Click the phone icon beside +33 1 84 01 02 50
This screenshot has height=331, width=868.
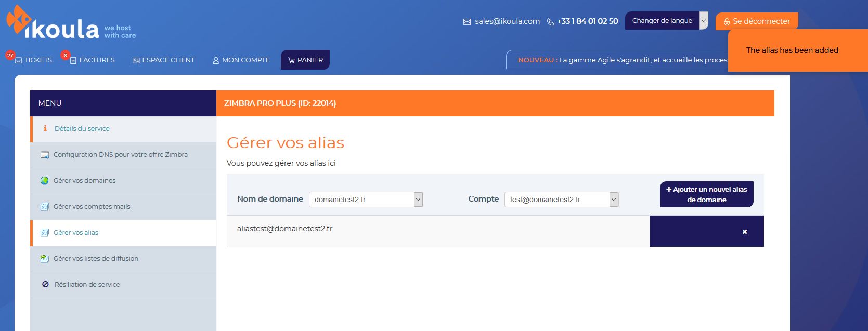[x=550, y=22]
